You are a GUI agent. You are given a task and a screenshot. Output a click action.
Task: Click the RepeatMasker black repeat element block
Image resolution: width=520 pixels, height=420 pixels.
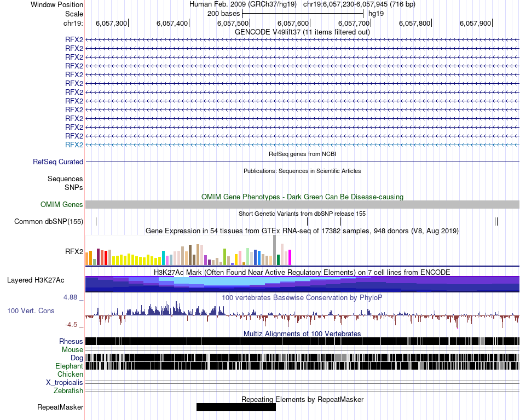236,407
